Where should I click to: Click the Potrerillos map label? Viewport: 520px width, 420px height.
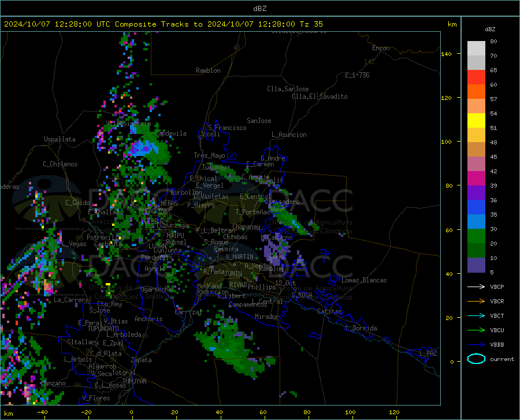(x=106, y=237)
